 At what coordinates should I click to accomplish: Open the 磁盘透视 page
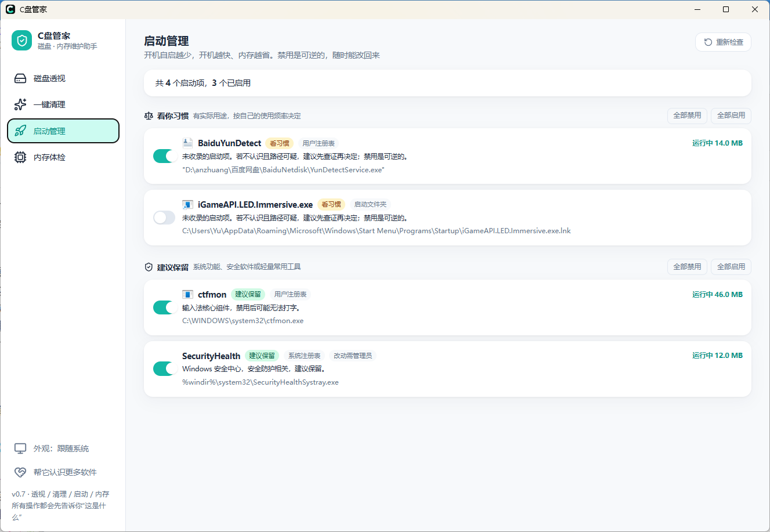63,78
